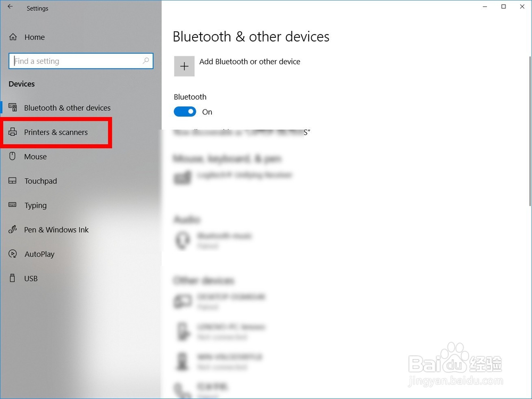Click the Pen & Windows Ink icon
Screen dimensions: 532x399
pyautogui.click(x=13, y=230)
